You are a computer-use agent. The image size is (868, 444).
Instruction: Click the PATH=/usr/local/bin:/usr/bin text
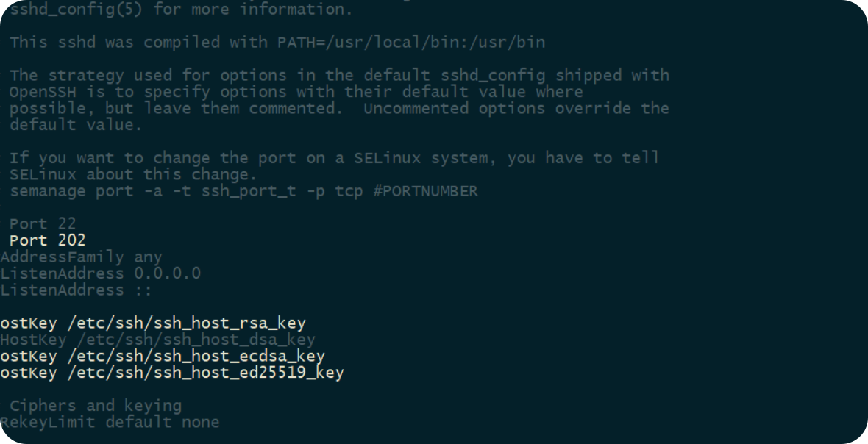click(x=411, y=43)
